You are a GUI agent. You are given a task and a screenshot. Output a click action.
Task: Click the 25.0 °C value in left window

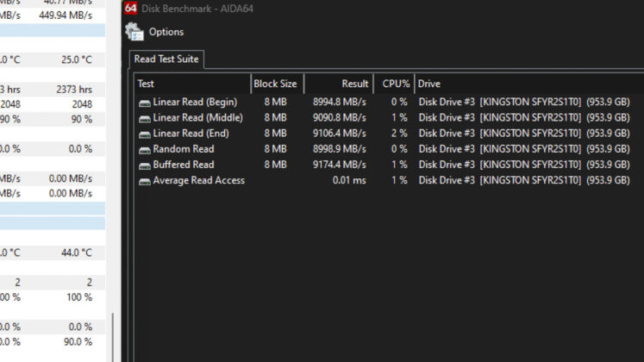(77, 60)
